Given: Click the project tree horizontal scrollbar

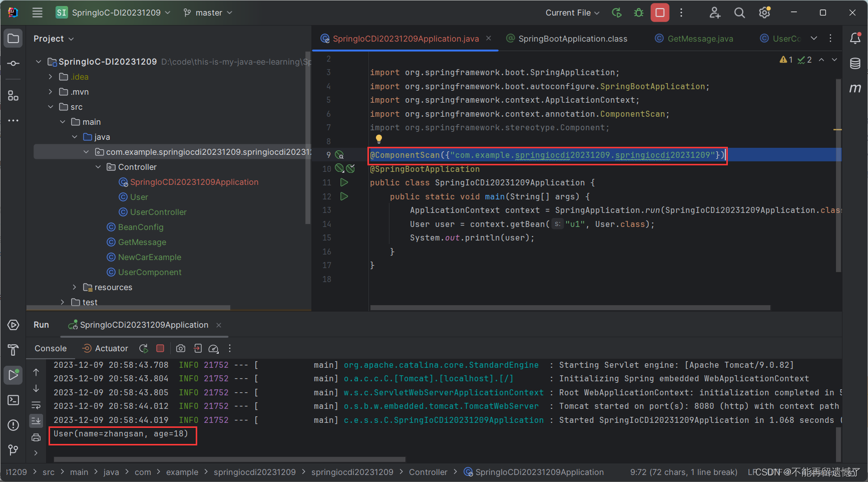Looking at the screenshot, I should point(129,307).
